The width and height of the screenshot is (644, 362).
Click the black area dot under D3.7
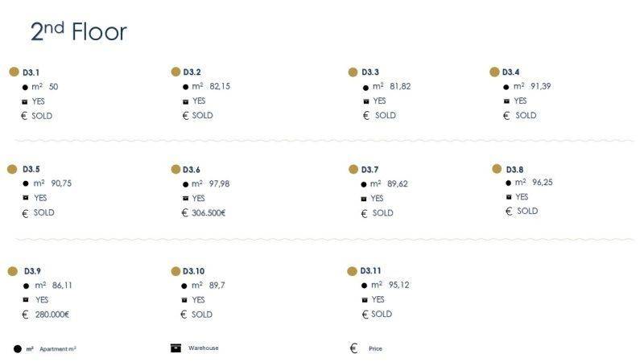[x=363, y=184]
